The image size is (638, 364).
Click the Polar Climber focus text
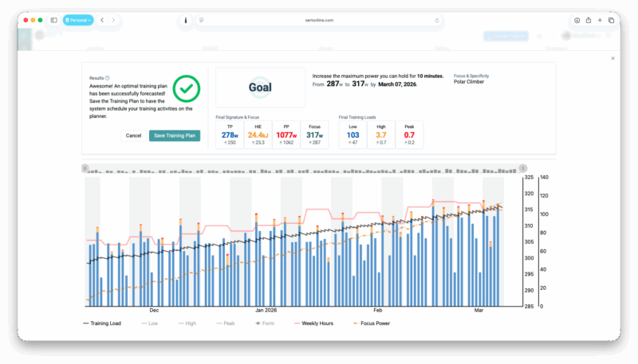click(x=469, y=82)
